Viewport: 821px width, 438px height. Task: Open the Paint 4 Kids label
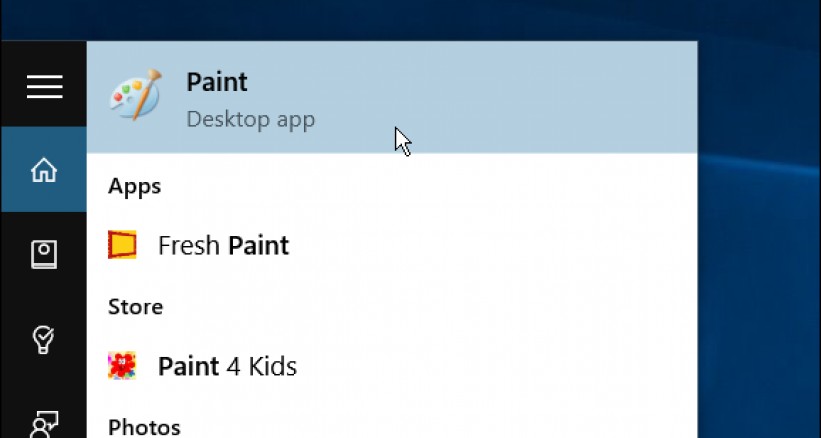point(227,366)
